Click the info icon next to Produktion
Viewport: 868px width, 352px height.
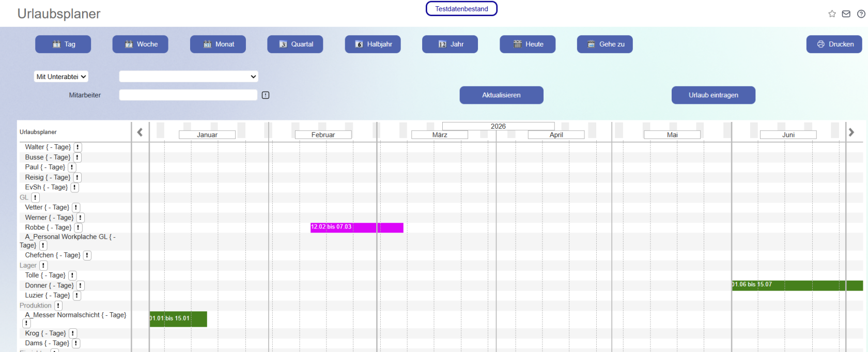pos(58,305)
